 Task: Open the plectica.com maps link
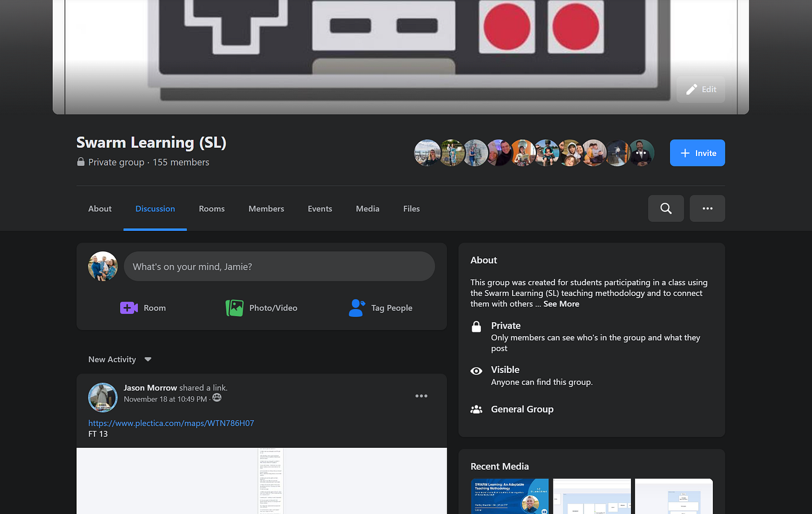(171, 423)
